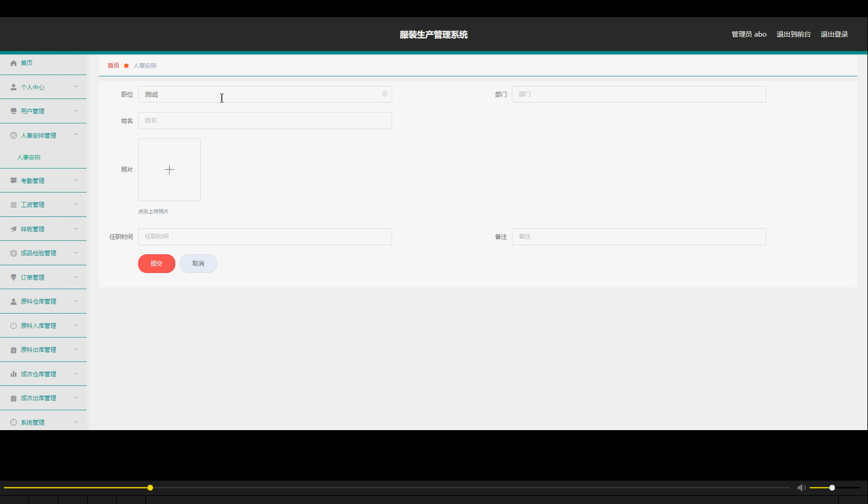Click the 点击上传照片 hint text
The image size is (868, 504).
point(153,211)
